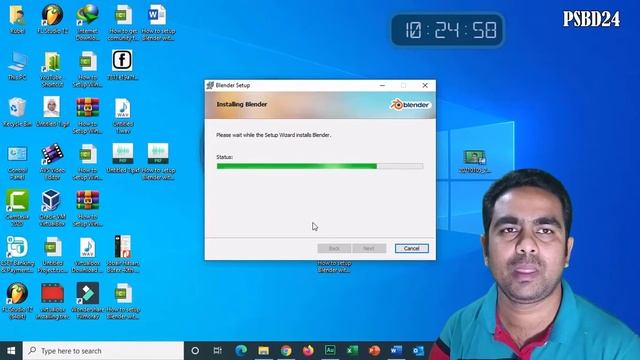The width and height of the screenshot is (640, 360).
Task: Select the Untitled Project Camtasia file
Action: (x=52, y=255)
